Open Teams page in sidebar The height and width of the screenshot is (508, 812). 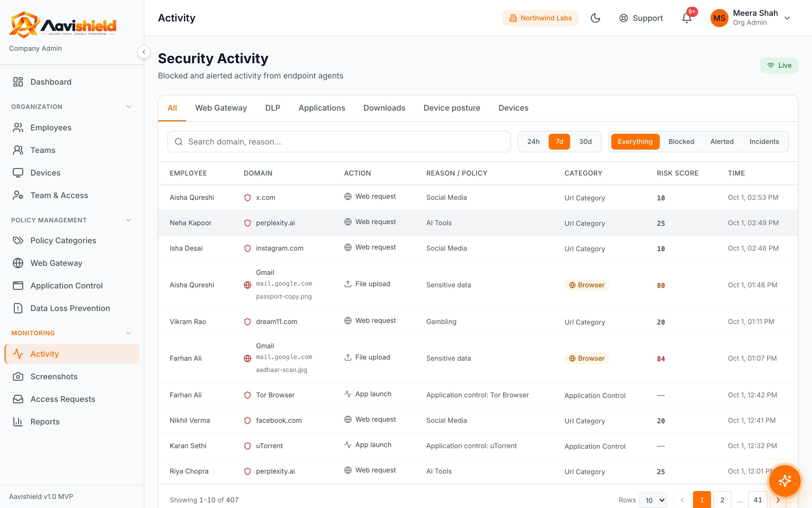(72, 150)
